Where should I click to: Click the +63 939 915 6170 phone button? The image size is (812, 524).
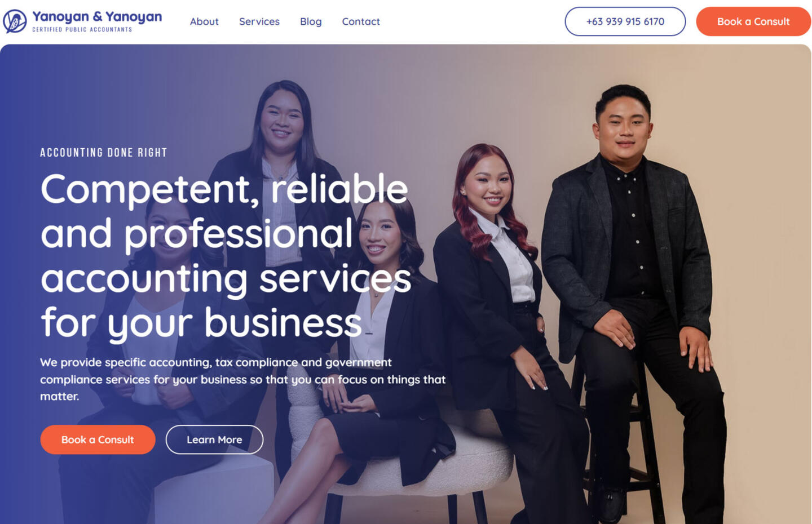[x=625, y=21]
